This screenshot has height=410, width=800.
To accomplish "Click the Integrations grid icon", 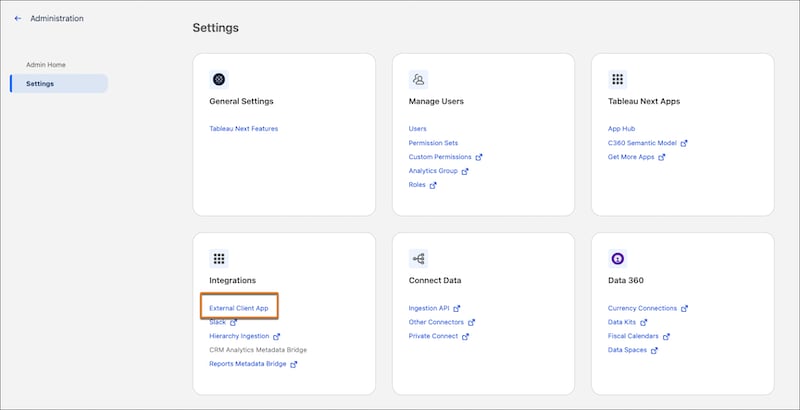I will pyautogui.click(x=219, y=259).
